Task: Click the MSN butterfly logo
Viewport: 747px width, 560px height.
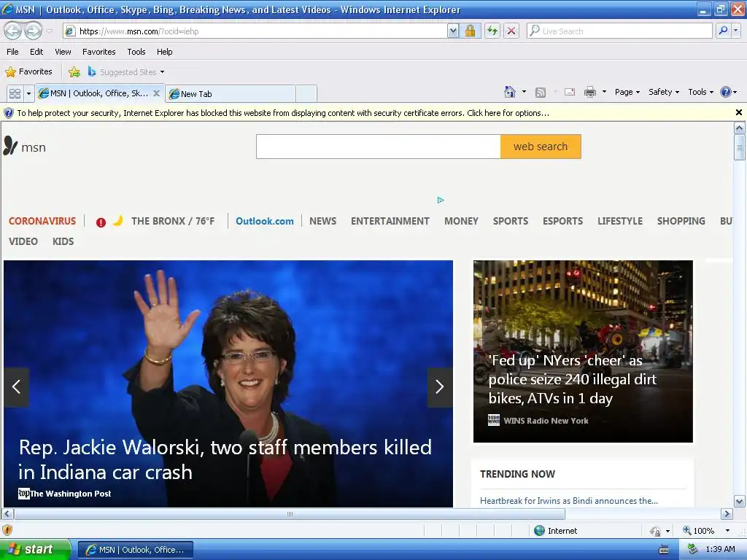Action: coord(10,146)
